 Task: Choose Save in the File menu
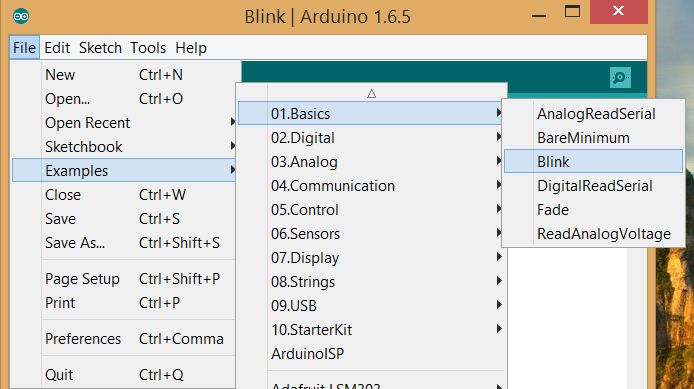tap(124, 219)
